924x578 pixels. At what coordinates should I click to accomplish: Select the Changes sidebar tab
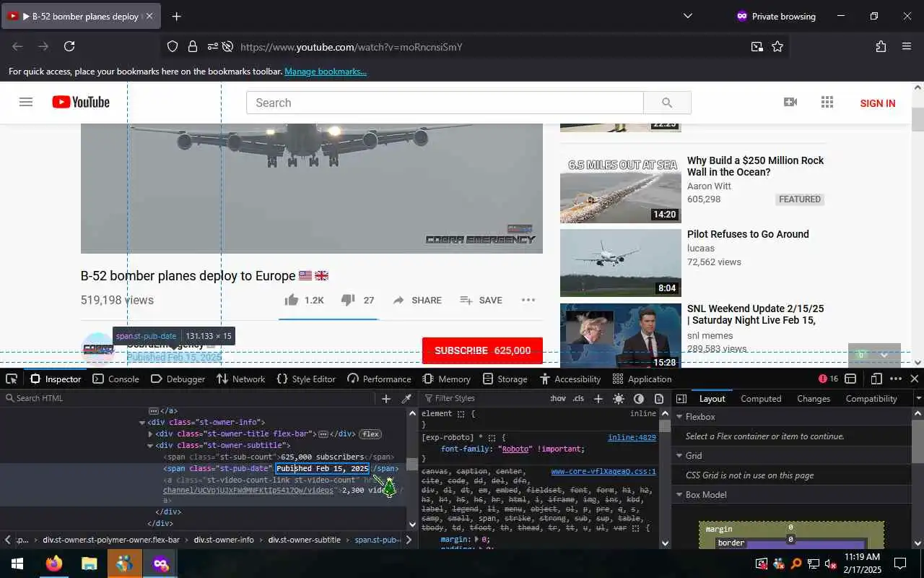click(814, 398)
